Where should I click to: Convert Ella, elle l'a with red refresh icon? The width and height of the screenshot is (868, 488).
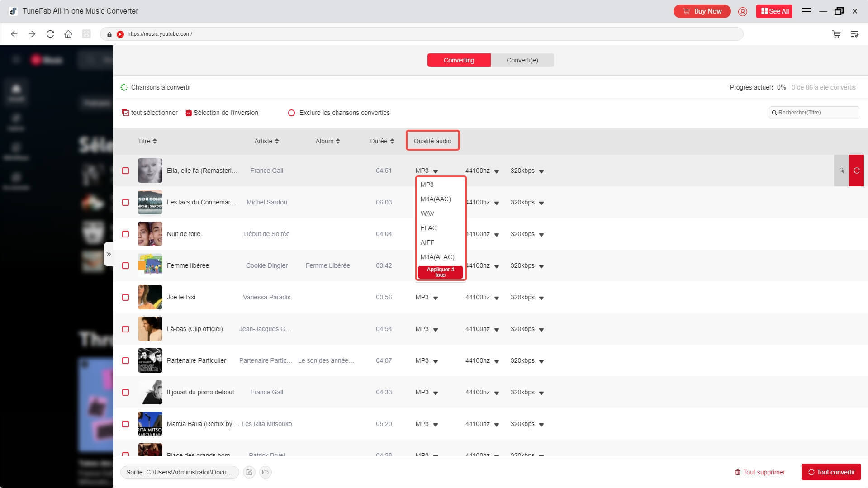856,171
